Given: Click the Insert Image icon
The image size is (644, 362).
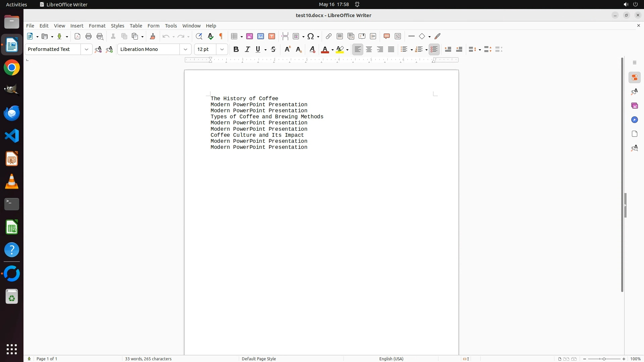Looking at the screenshot, I should pos(250,37).
